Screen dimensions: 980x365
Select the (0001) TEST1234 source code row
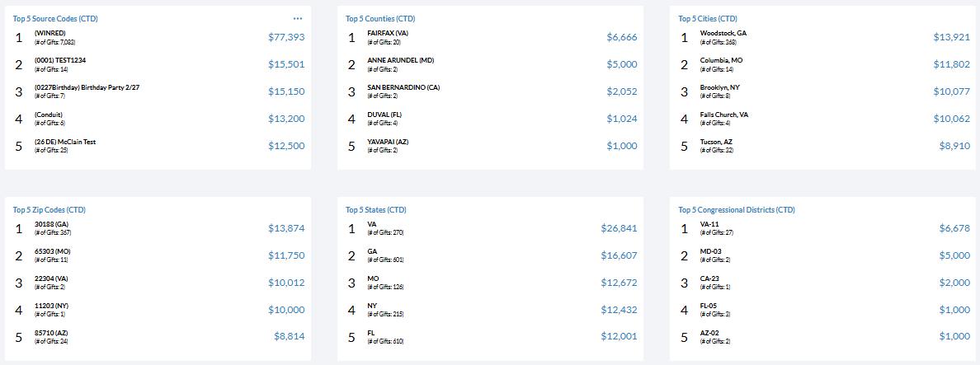[158, 64]
